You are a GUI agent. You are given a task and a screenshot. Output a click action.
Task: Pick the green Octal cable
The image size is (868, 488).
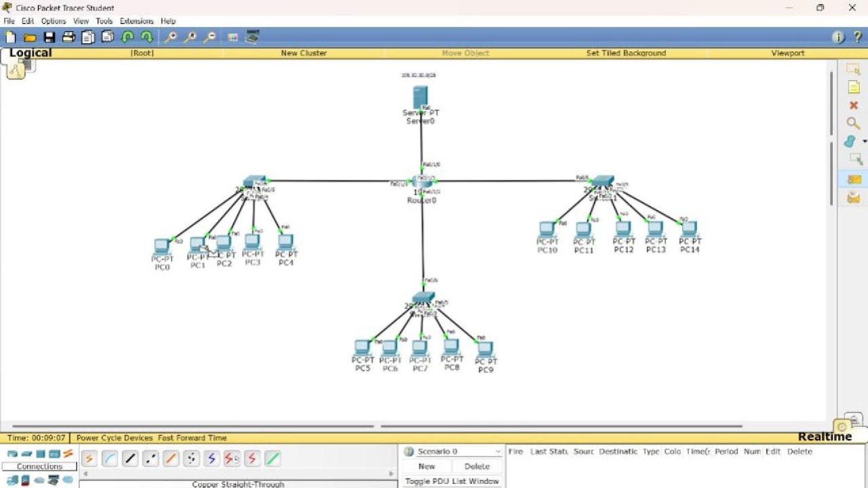273,459
